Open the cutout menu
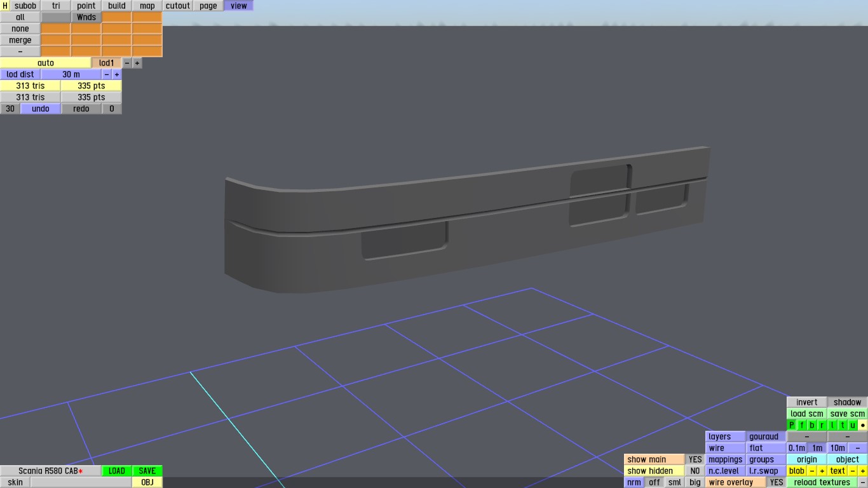This screenshot has height=488, width=868. pyautogui.click(x=178, y=6)
